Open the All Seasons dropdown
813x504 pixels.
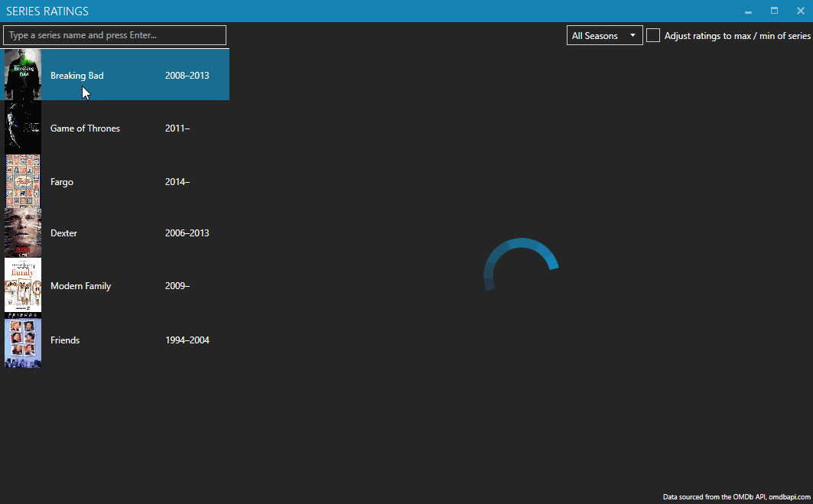[604, 35]
